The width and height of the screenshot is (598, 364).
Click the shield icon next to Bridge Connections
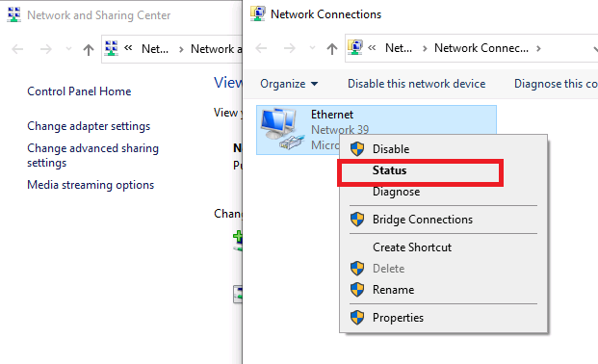pyautogui.click(x=357, y=220)
